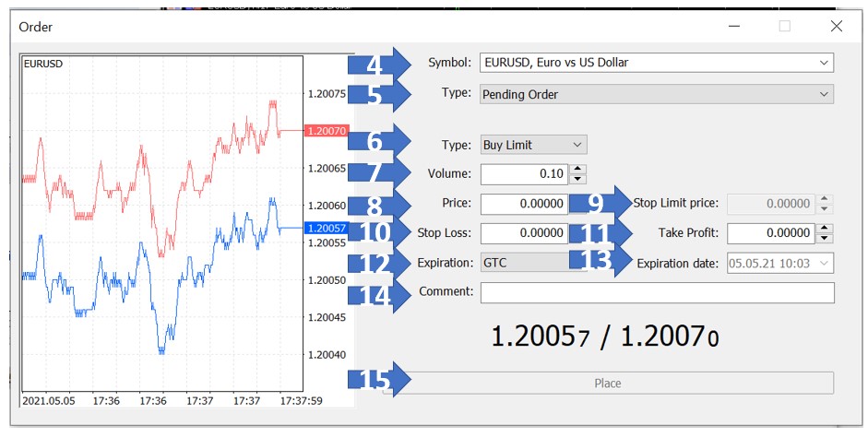The height and width of the screenshot is (437, 868).
Task: Click the Stop Loss input field
Action: pyautogui.click(x=523, y=233)
